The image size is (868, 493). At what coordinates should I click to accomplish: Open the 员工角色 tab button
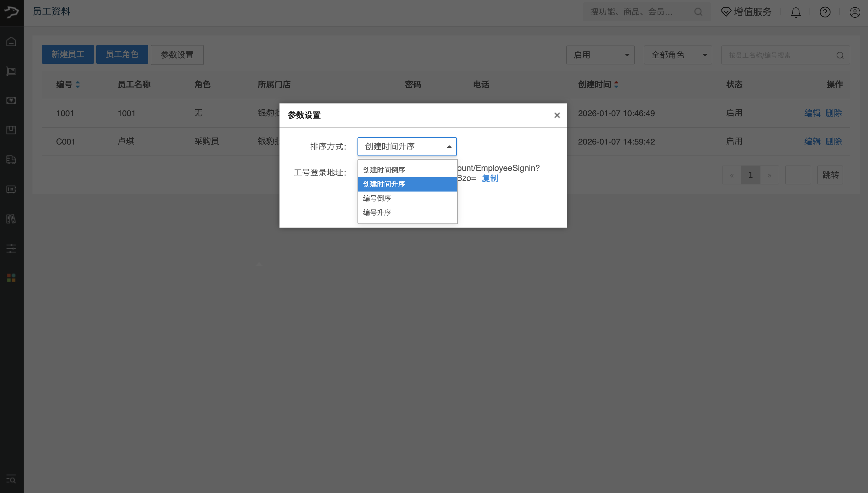pos(122,54)
